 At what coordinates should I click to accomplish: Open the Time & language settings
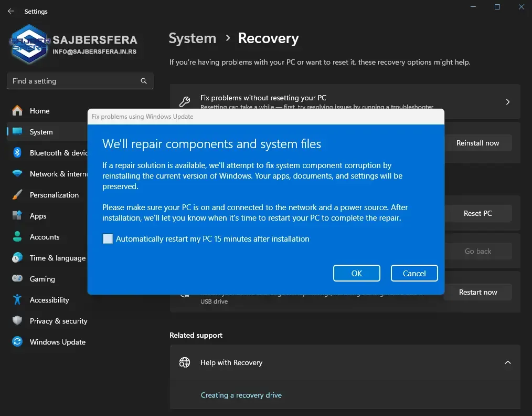pos(57,258)
